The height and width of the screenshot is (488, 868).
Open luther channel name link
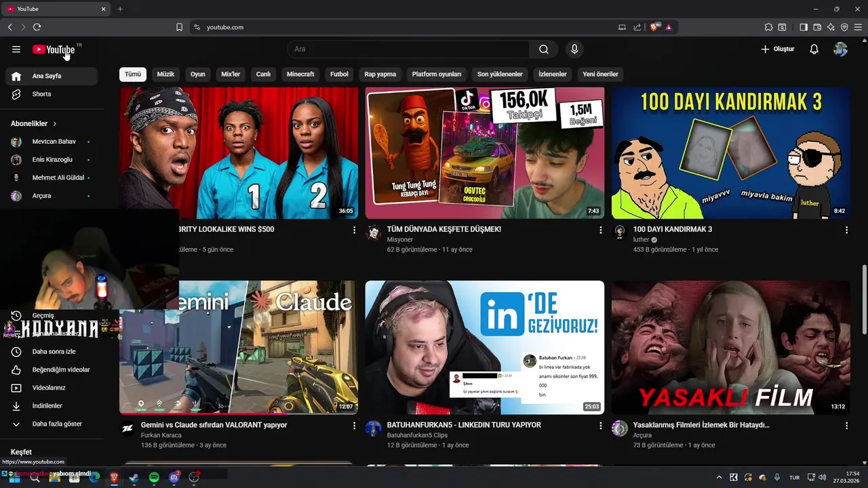tap(641, 240)
